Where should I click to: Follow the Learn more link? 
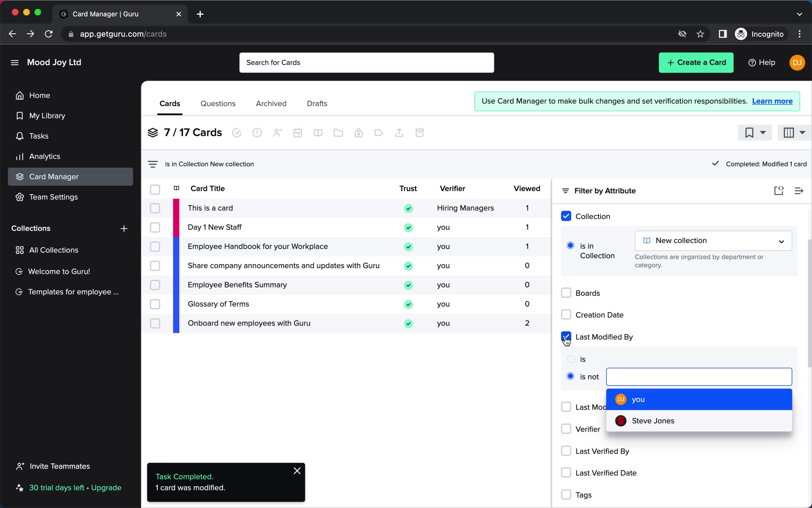[x=772, y=101]
